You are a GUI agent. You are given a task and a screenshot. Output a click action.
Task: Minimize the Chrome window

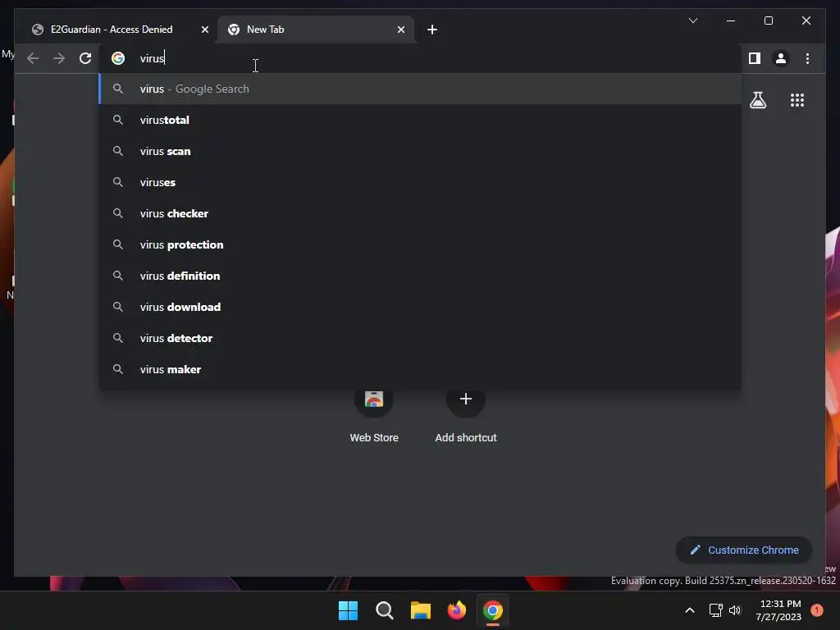coord(731,21)
